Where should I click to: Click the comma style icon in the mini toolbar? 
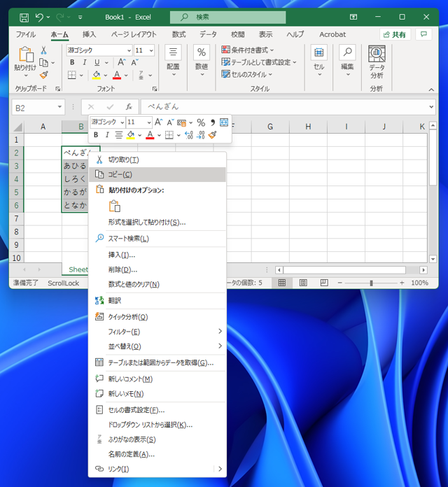pos(212,122)
